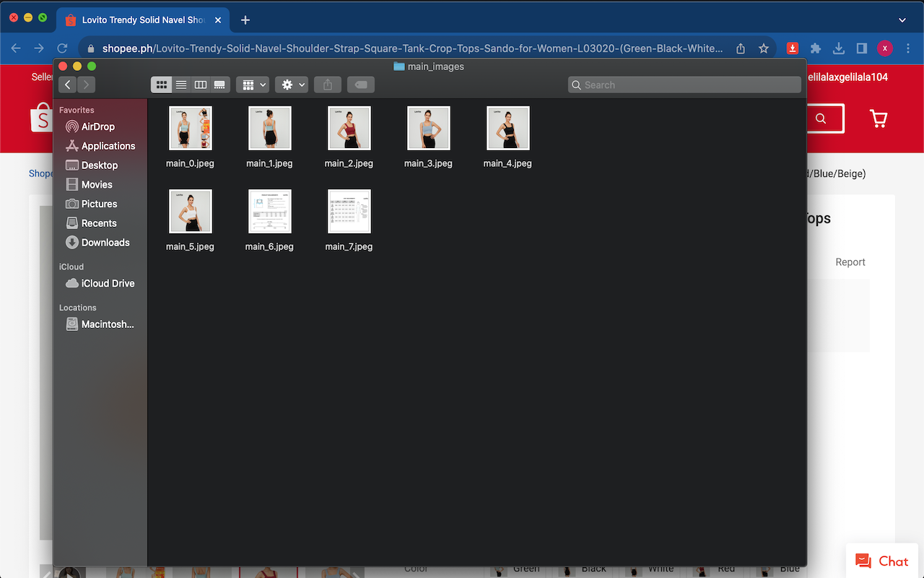The width and height of the screenshot is (924, 578).
Task: Open the Chrome Extensions puzzle menu
Action: 816,48
